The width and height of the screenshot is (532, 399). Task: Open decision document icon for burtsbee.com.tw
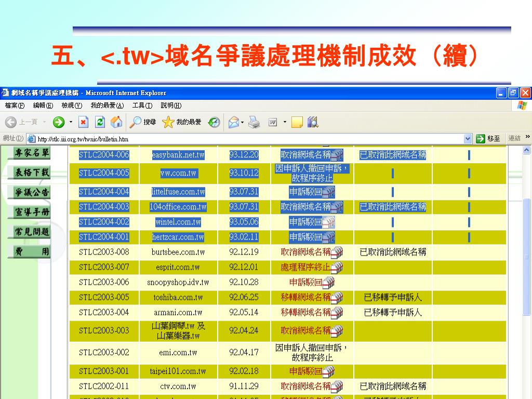(337, 252)
